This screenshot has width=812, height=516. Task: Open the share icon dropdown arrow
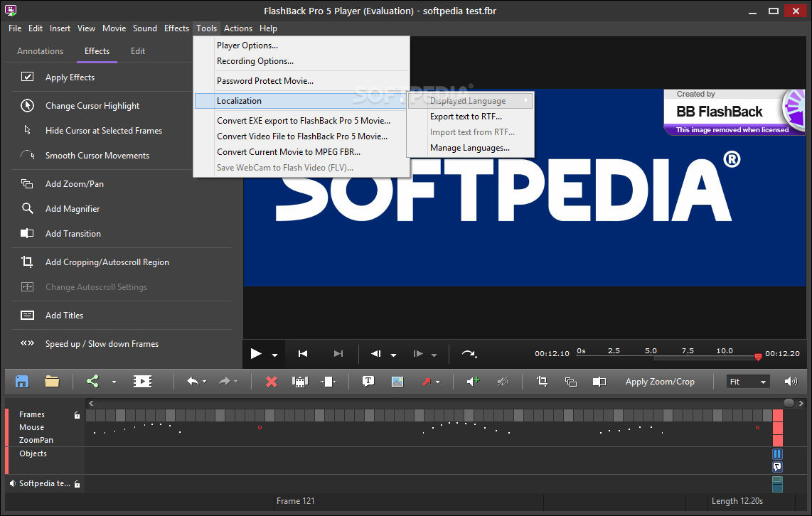113,382
